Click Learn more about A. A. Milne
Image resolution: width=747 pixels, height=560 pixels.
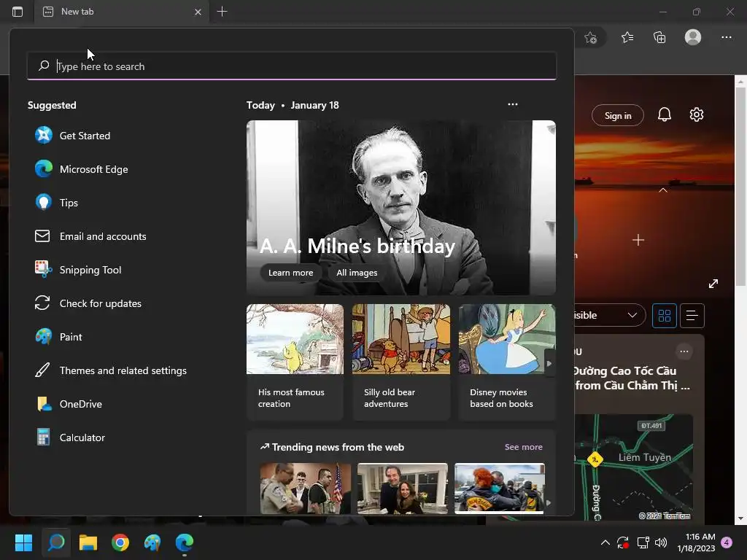coord(290,273)
